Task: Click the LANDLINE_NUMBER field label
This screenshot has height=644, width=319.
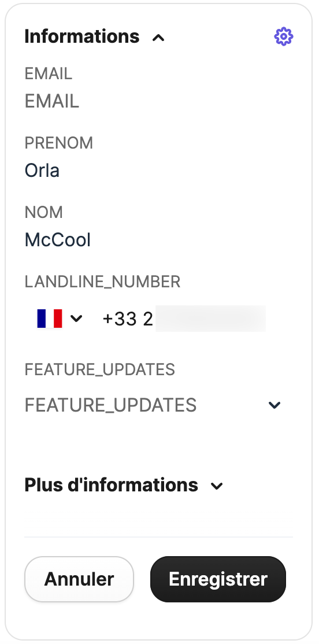Action: [x=102, y=282]
